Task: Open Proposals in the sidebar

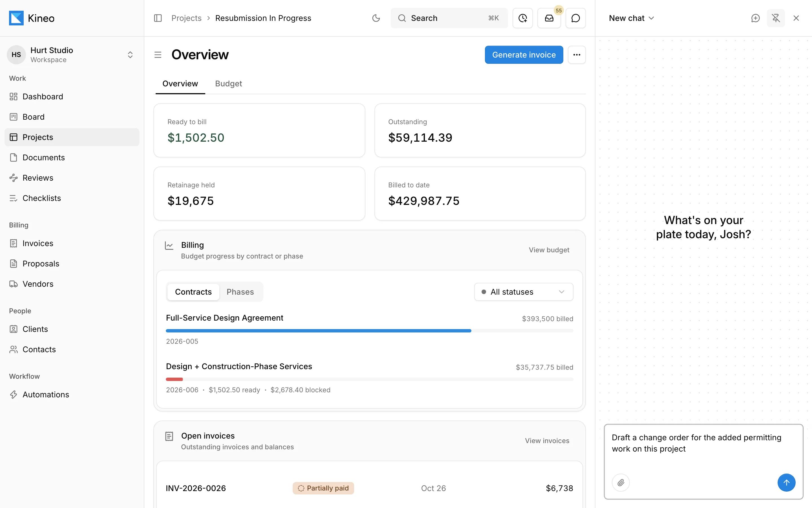Action: [x=72, y=264]
